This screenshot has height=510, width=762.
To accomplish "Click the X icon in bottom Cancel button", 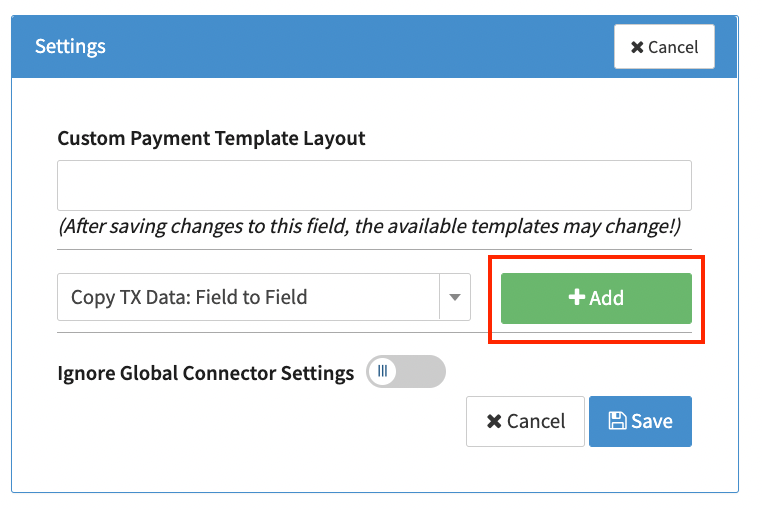I will point(494,421).
